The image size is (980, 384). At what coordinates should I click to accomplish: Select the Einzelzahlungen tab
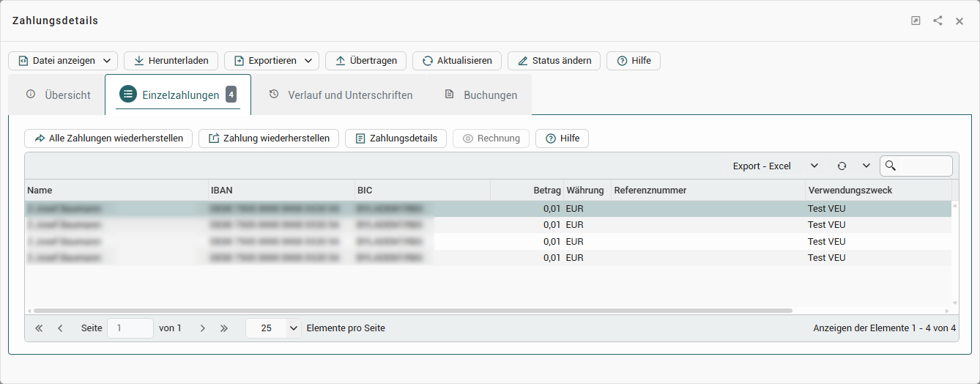(x=178, y=95)
